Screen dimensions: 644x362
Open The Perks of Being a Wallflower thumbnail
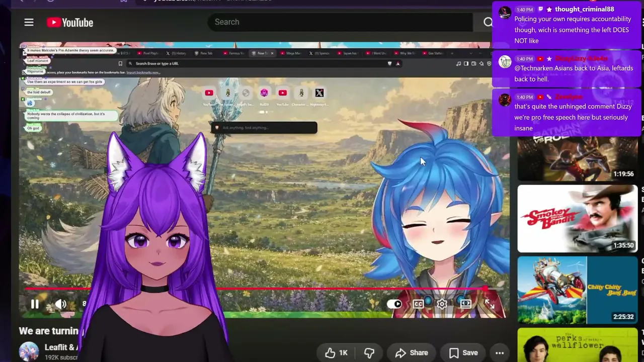coord(578,345)
